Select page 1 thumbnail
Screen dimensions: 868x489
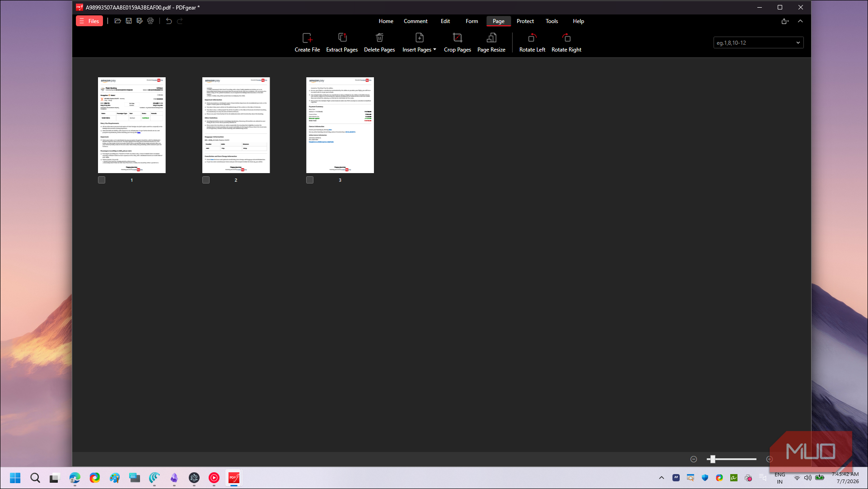pos(132,125)
